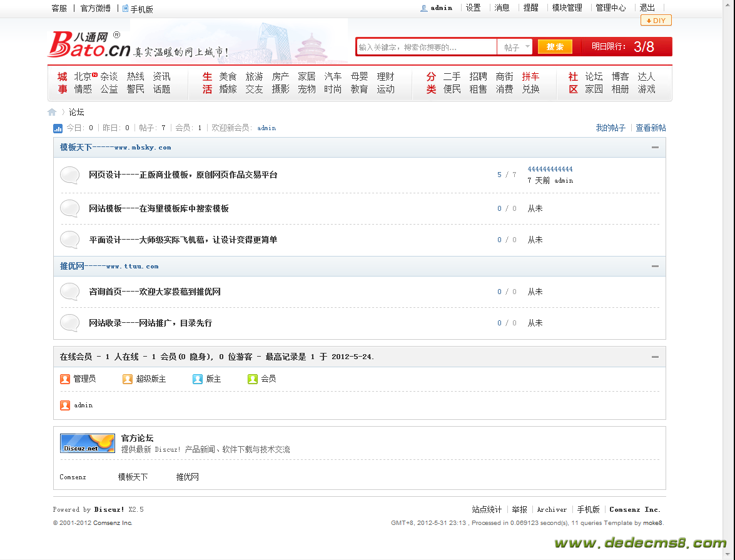Click the Discuz.net official forum logo
The image size is (735, 560).
point(88,443)
